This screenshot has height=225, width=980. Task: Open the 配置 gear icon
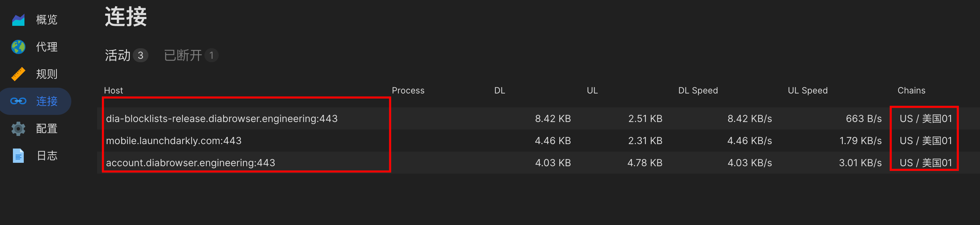[18, 129]
